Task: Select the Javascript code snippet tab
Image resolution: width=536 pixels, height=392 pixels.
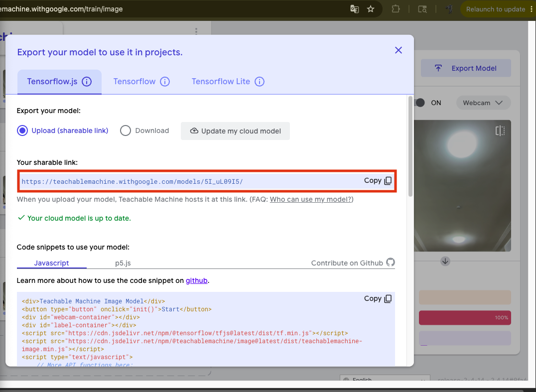Action: click(52, 263)
